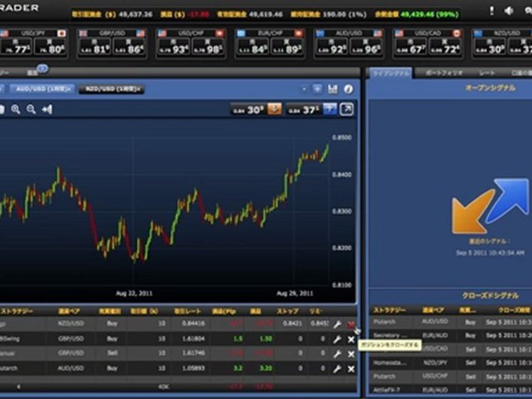Open the ライブシグナル tab
Image resolution: width=532 pixels, height=399 pixels.
coord(390,73)
